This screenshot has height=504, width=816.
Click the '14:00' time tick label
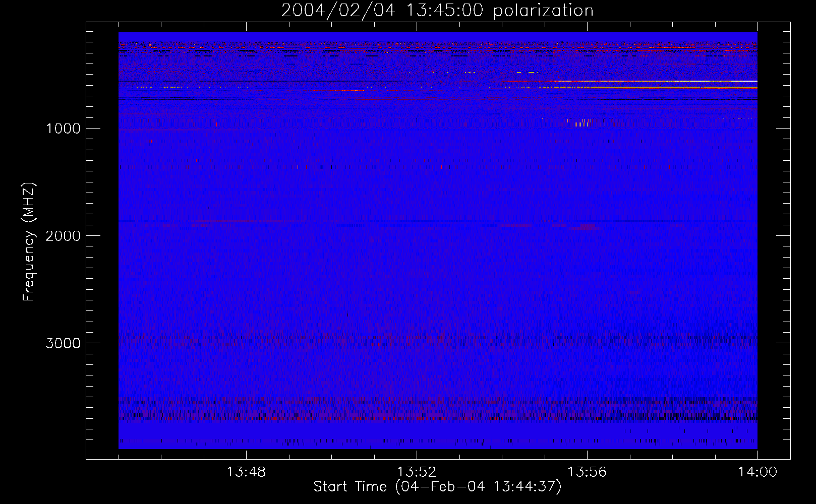pos(757,472)
